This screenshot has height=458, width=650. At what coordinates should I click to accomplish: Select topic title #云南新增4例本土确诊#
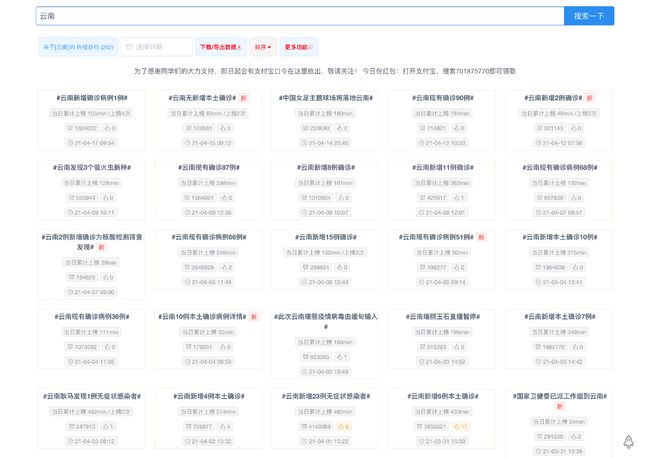tap(209, 397)
